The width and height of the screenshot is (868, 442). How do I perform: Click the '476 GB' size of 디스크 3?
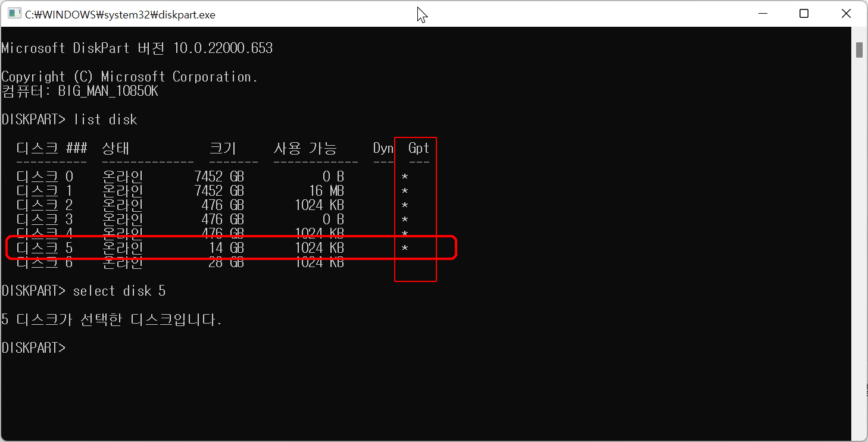pos(223,220)
